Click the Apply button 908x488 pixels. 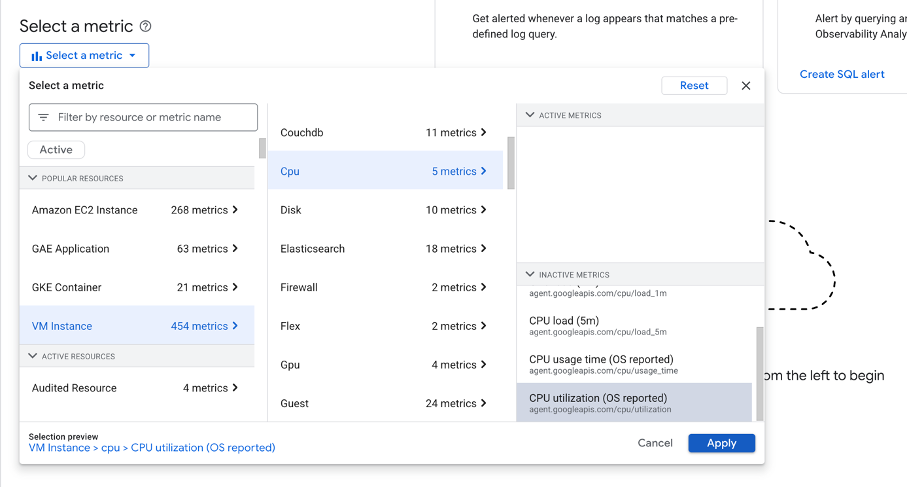721,443
